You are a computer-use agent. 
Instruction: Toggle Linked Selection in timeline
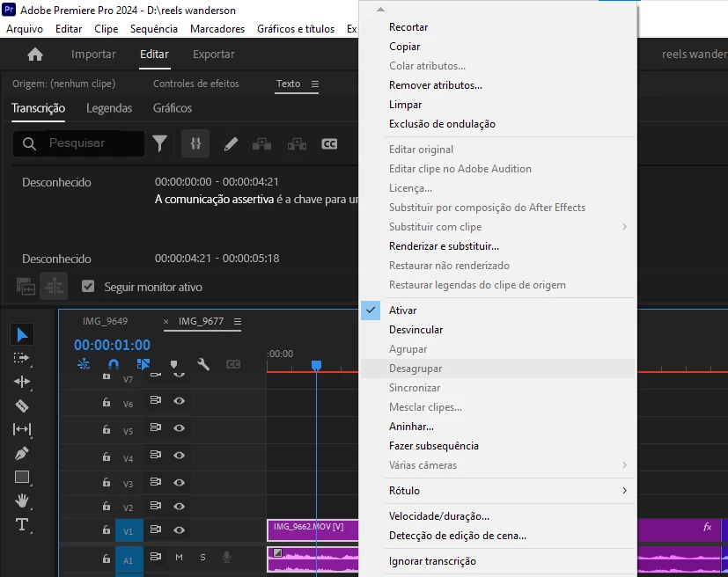click(x=143, y=364)
